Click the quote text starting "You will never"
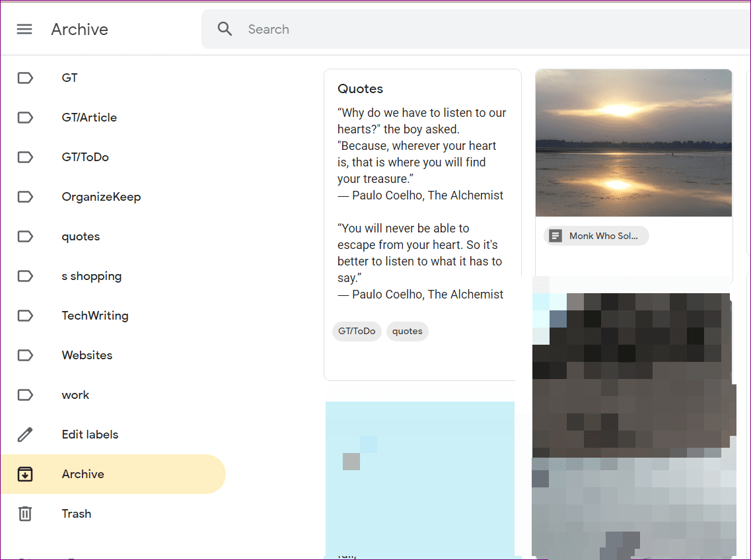751x560 pixels. (x=419, y=253)
